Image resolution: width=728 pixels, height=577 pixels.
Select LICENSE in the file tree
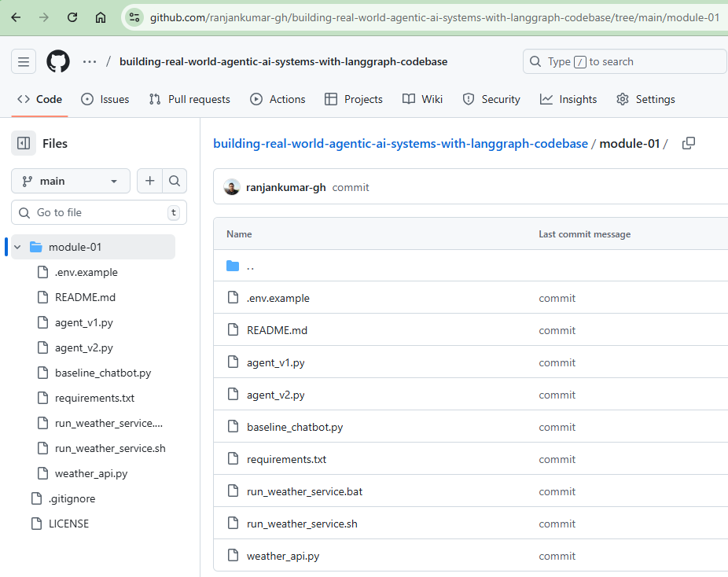click(68, 524)
